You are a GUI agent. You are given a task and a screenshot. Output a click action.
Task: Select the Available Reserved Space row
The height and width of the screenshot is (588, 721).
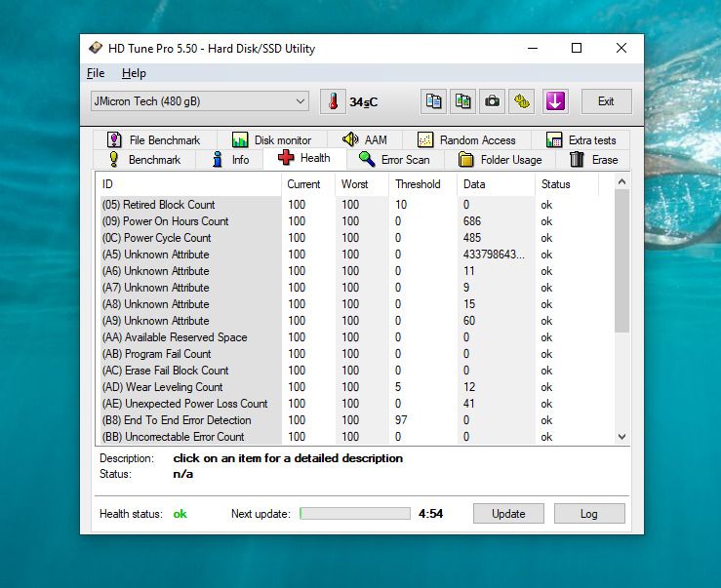pos(349,337)
